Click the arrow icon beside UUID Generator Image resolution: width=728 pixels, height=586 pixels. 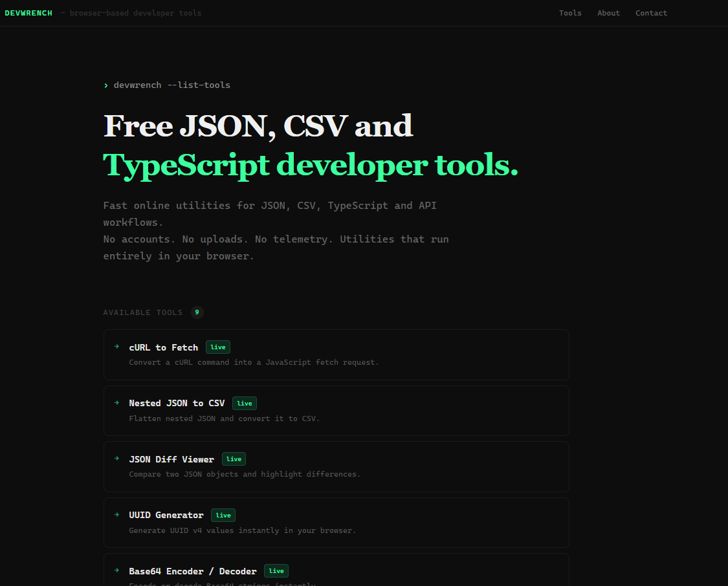[117, 515]
